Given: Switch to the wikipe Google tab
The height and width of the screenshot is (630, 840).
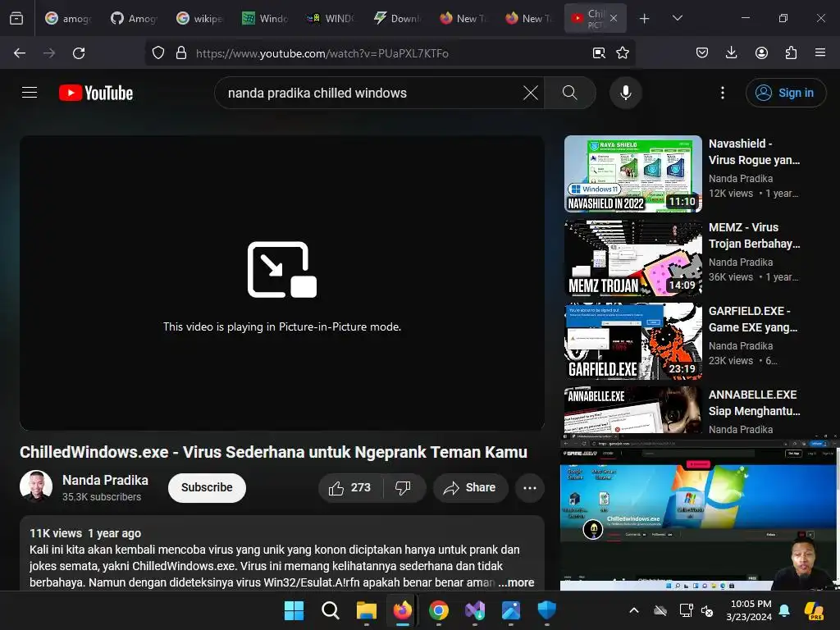Looking at the screenshot, I should 200,18.
